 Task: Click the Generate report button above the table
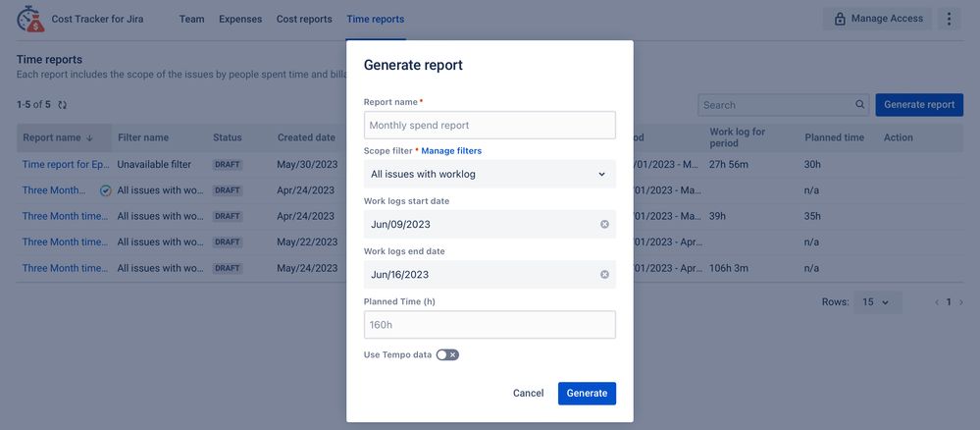pyautogui.click(x=919, y=104)
